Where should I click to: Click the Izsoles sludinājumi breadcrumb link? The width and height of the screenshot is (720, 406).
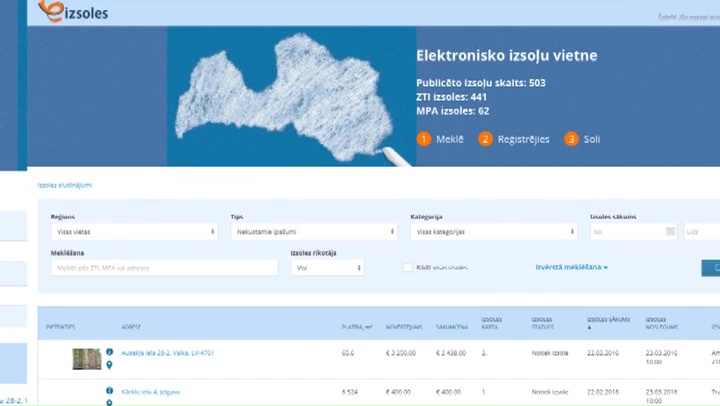(65, 185)
